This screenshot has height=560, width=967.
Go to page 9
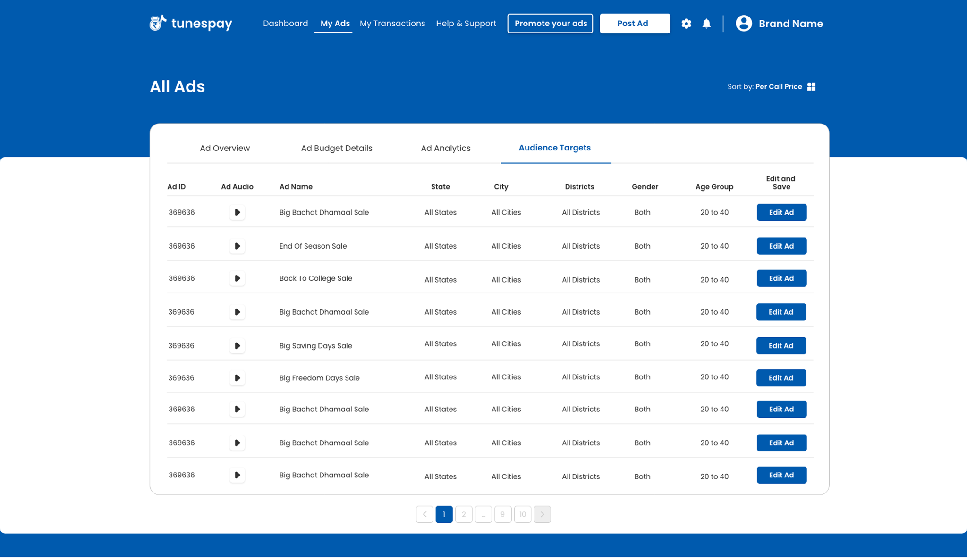click(x=503, y=514)
